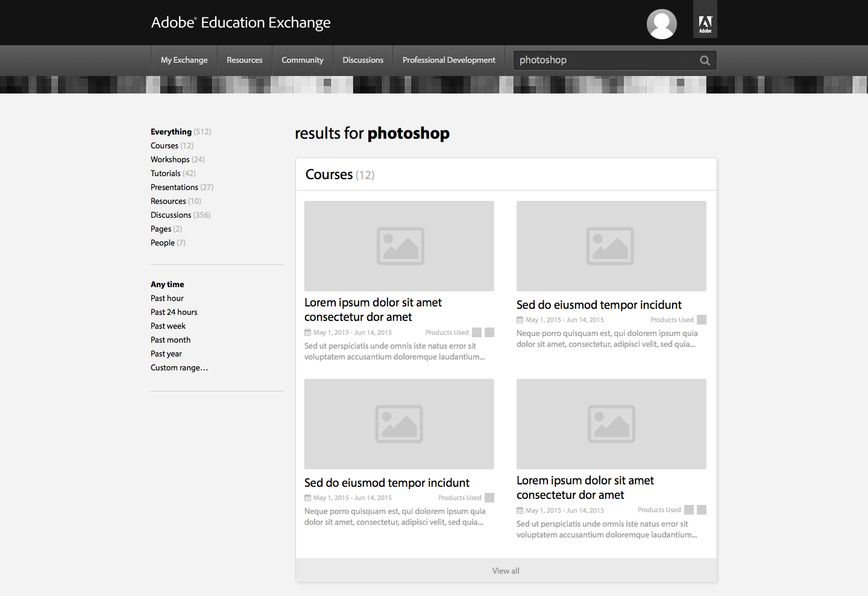This screenshot has width=868, height=596.
Task: Click the Courses (12) section heading
Action: tap(340, 174)
